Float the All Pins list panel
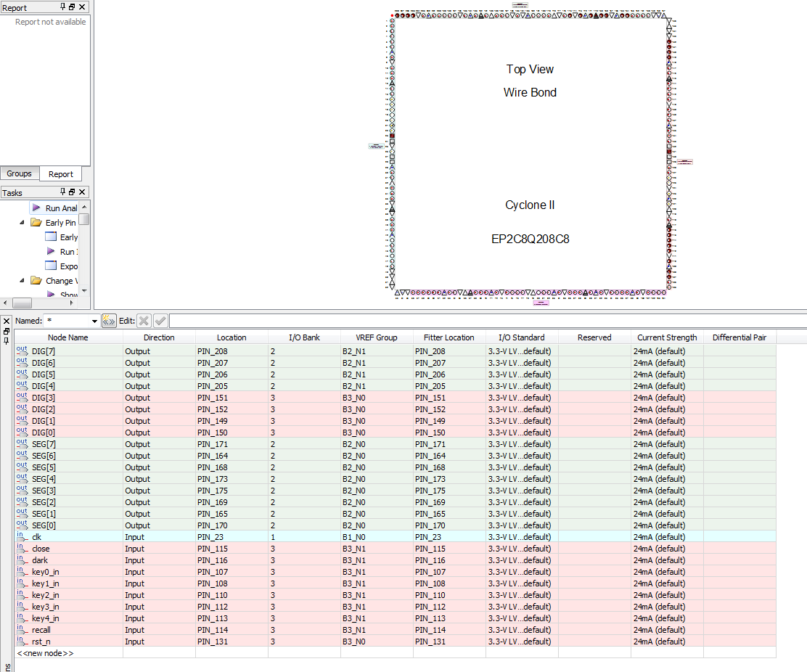 coord(7,331)
